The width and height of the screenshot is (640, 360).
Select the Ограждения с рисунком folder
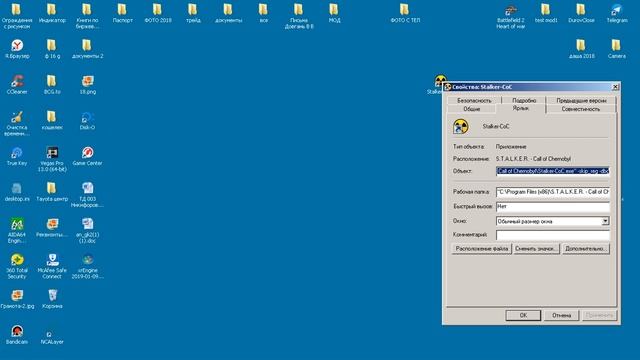tap(17, 16)
